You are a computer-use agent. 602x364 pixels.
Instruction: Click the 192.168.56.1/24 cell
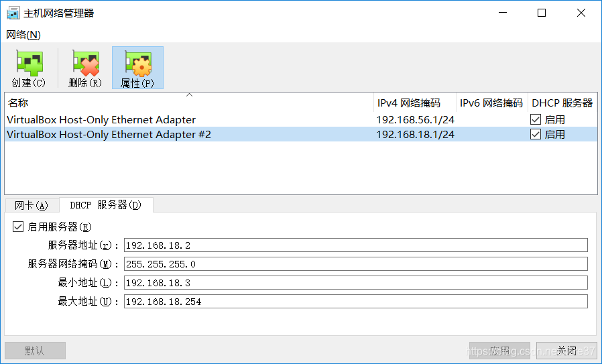[x=416, y=120]
